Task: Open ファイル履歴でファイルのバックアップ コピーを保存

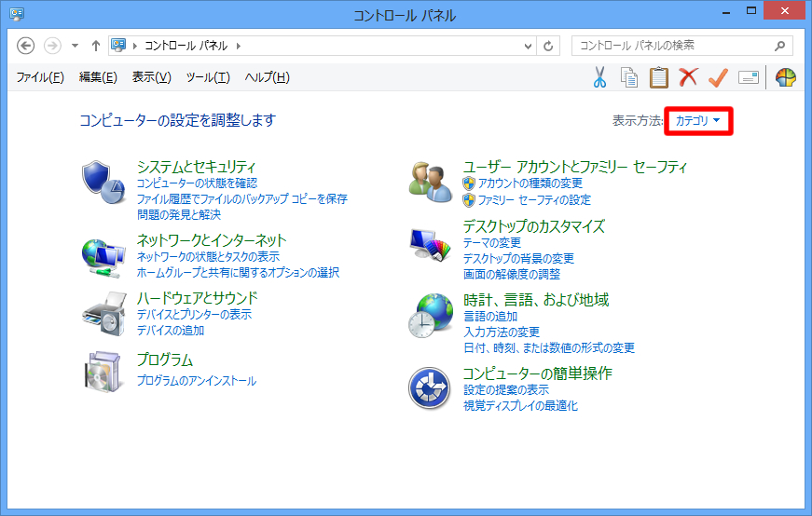Action: (x=241, y=198)
